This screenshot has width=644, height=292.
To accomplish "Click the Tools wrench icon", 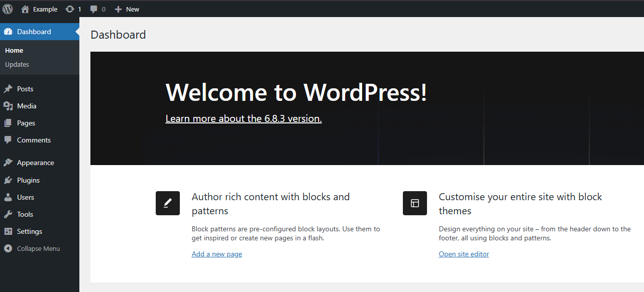I will coord(8,214).
